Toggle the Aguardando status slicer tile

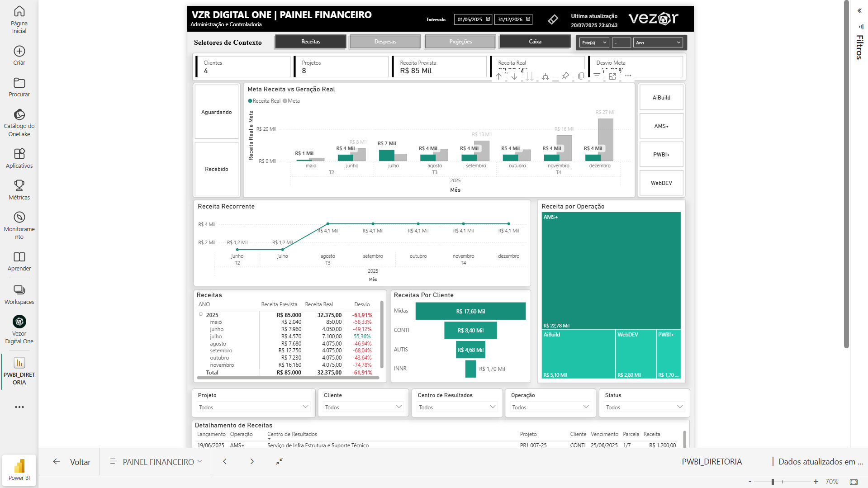[x=216, y=112]
